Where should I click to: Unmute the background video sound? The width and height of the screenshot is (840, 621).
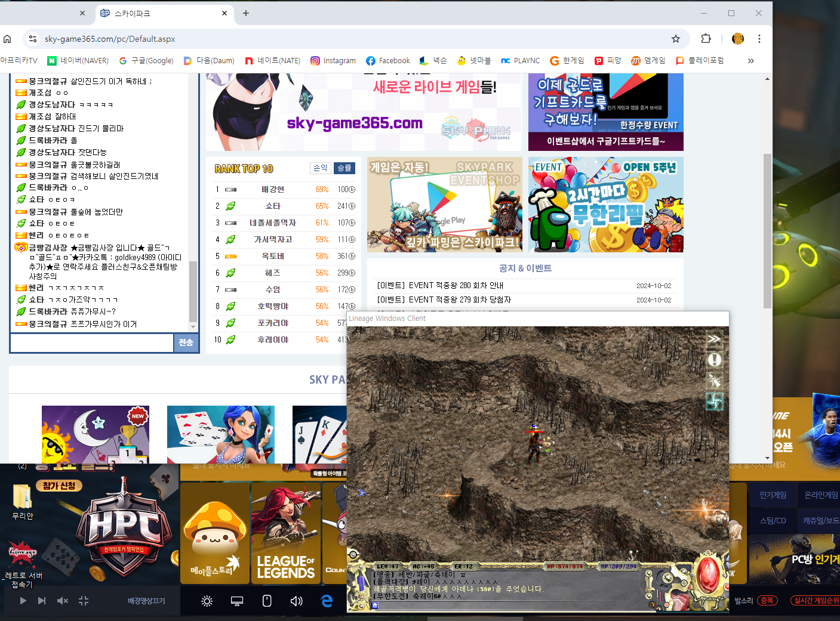(x=63, y=601)
